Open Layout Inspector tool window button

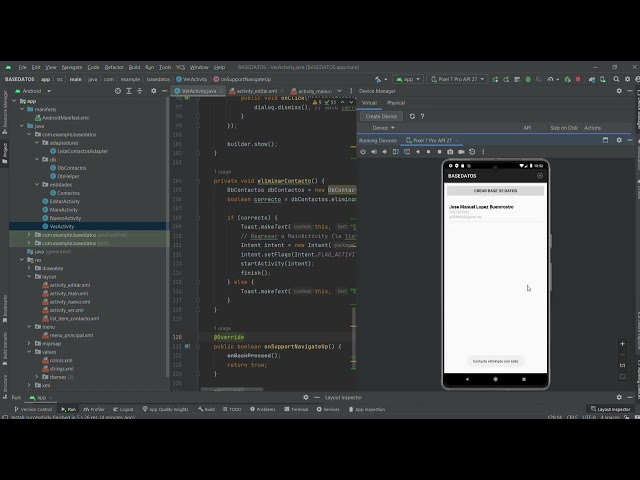pyautogui.click(x=611, y=409)
